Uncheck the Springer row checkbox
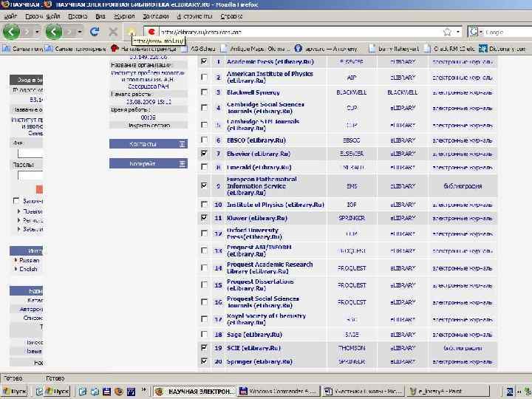 [x=204, y=361]
